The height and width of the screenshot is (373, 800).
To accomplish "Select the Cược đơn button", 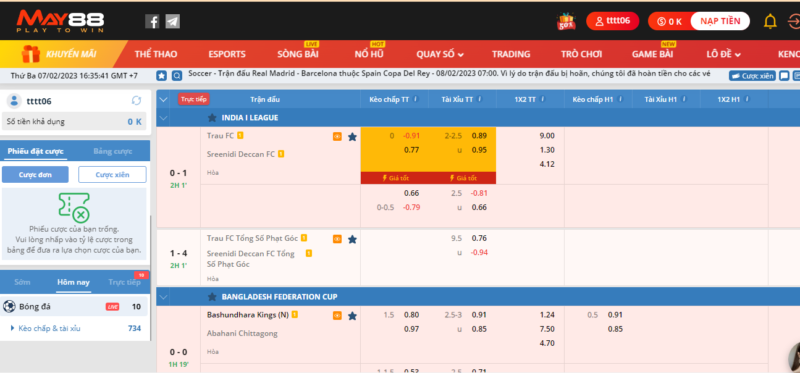I will pyautogui.click(x=35, y=175).
